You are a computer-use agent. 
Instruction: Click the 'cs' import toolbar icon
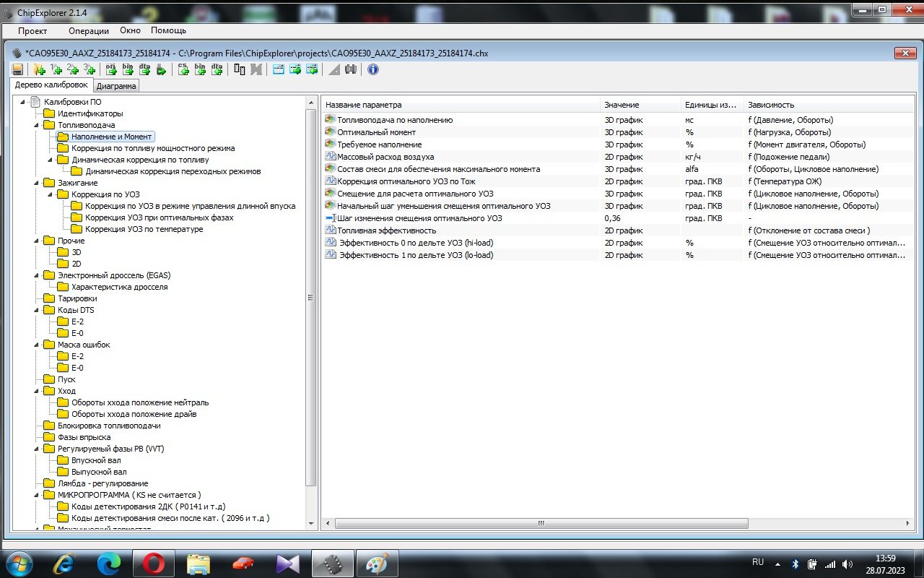[183, 69]
